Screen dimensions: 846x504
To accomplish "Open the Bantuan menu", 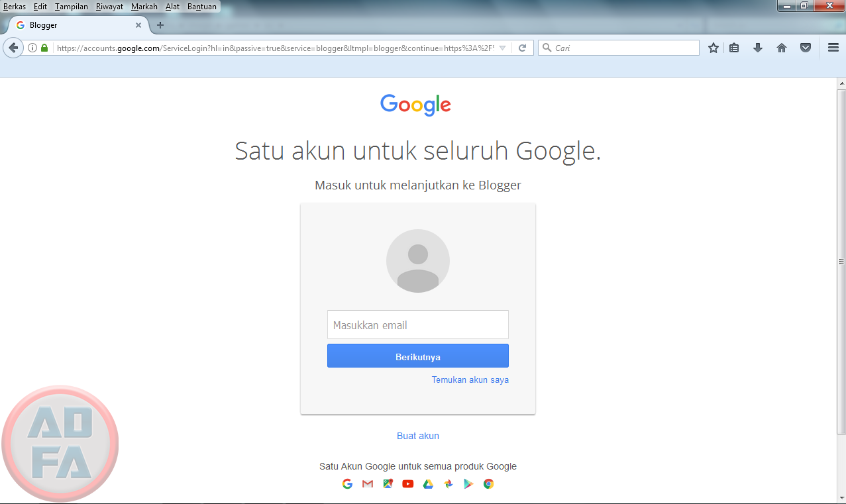I will [x=202, y=7].
